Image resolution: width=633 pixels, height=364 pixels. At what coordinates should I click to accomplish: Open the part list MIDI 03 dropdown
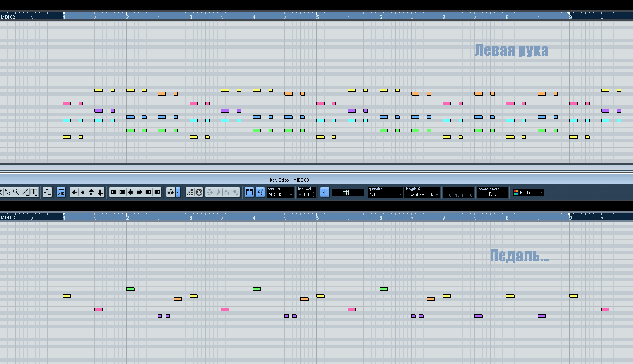coord(280,194)
